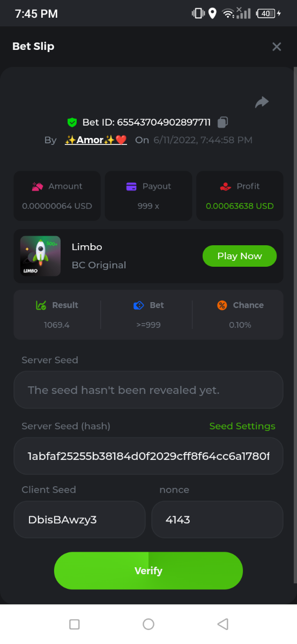The image size is (297, 644).
Task: Tap the blue Bet dice icon
Action: (139, 305)
